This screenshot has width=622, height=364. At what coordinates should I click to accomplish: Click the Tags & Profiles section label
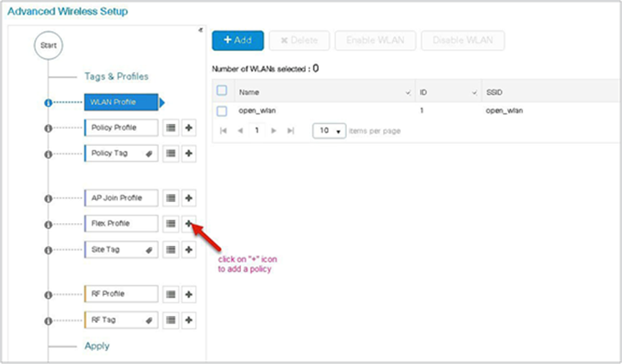[x=116, y=76]
